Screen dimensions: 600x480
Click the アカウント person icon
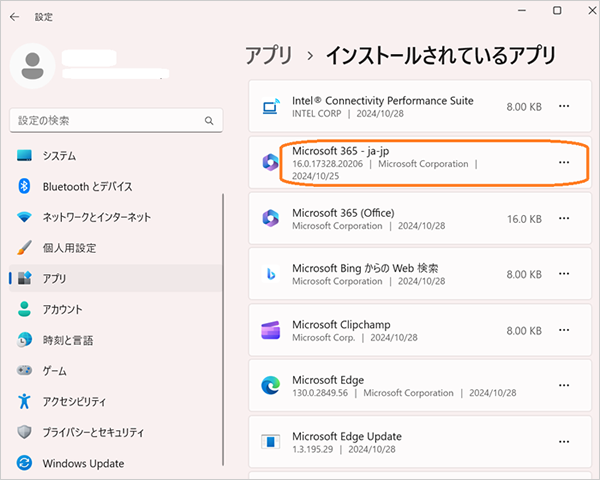pos(24,309)
